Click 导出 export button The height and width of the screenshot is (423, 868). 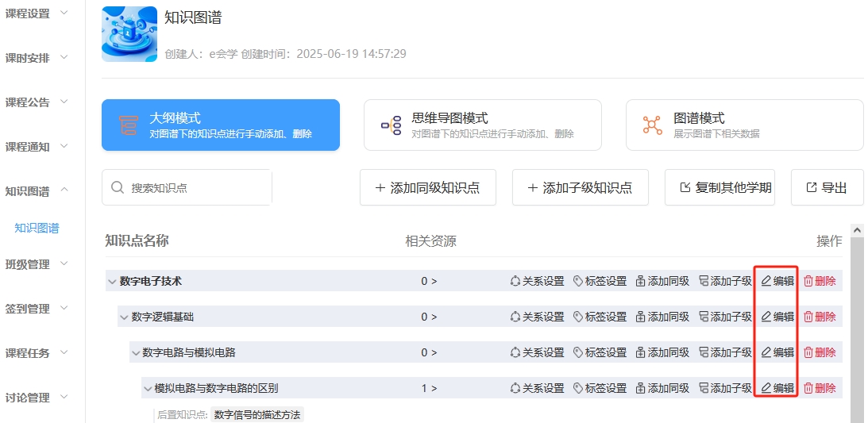(827, 188)
